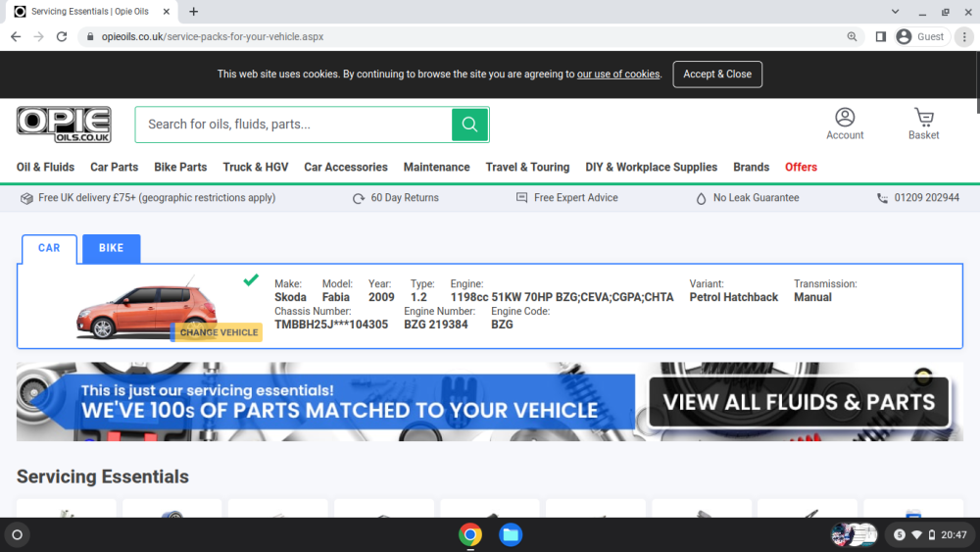The image size is (980, 552).
Task: Switch to the BIKE tab
Action: tap(111, 248)
